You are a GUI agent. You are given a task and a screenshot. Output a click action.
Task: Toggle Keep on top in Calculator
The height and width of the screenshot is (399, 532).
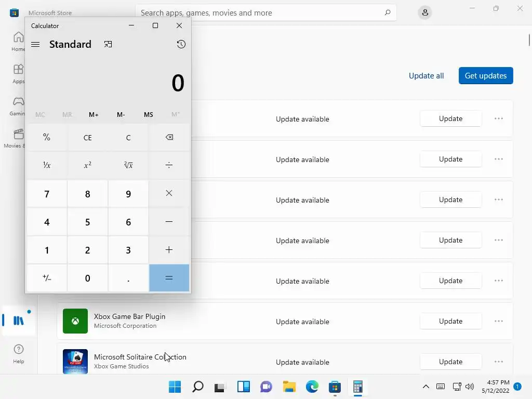pos(108,45)
